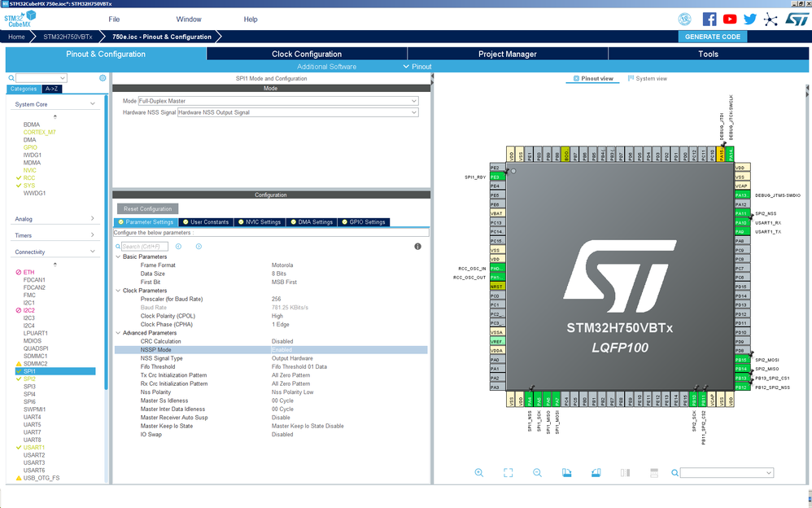The image size is (812, 508).
Task: Open the SPI1 Mode dropdown
Action: pos(277,101)
